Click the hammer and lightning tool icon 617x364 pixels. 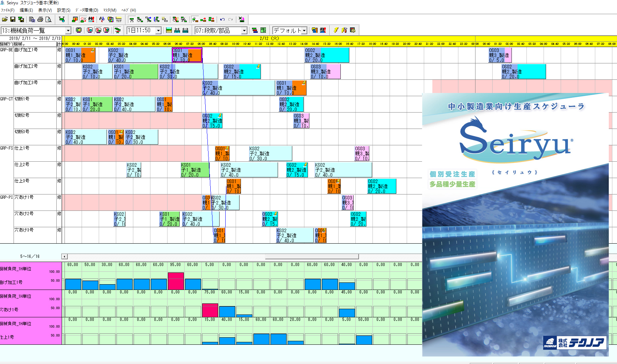click(x=344, y=30)
